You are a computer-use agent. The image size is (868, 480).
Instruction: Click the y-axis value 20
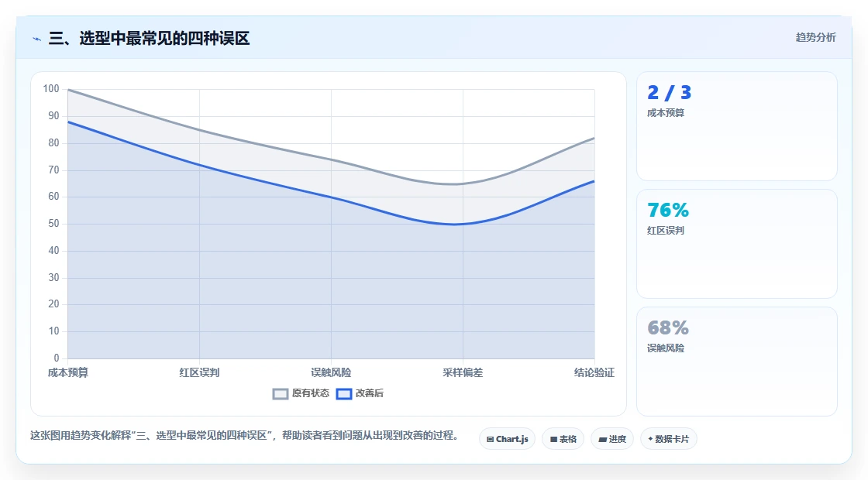pos(53,304)
